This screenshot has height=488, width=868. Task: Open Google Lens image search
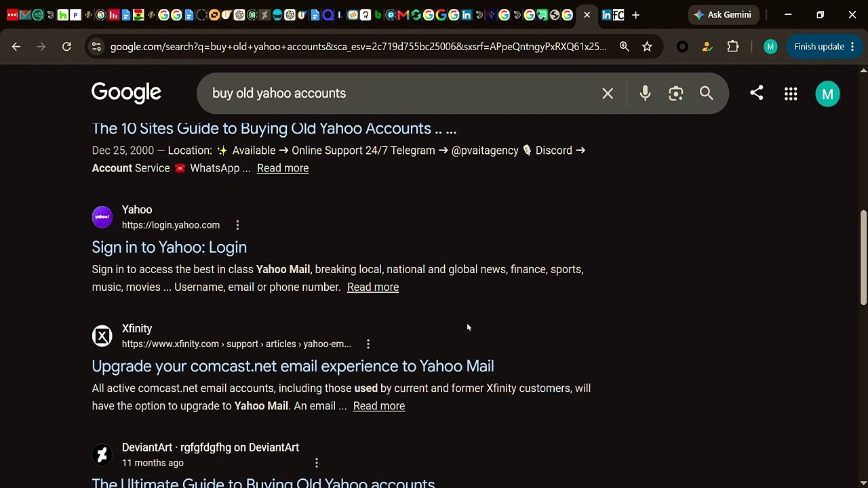675,94
